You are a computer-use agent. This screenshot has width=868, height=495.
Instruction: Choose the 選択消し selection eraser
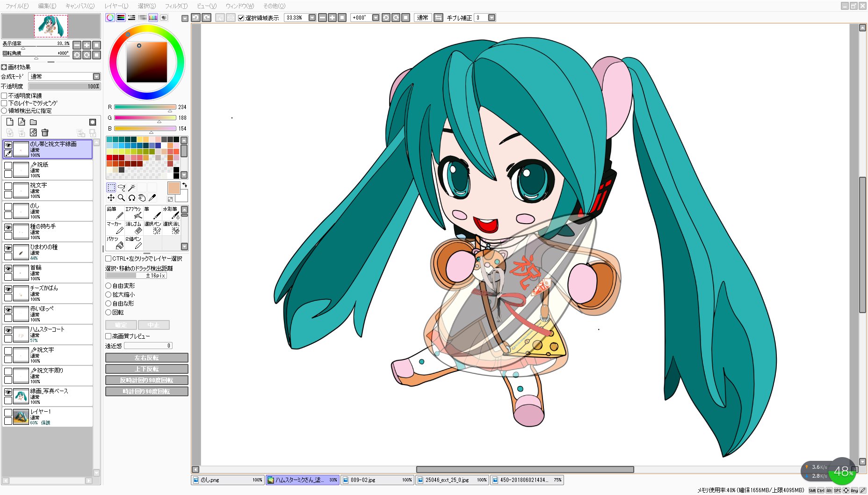coord(171,228)
